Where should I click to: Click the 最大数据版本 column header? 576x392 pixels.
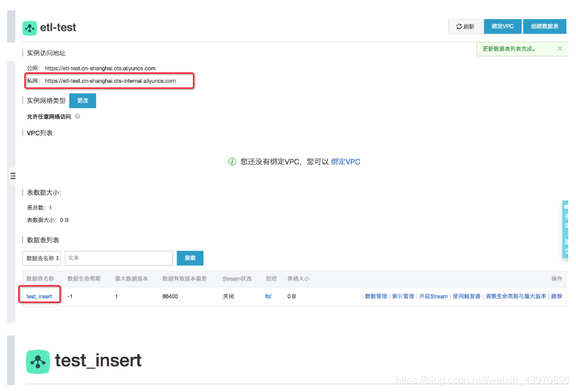(131, 279)
